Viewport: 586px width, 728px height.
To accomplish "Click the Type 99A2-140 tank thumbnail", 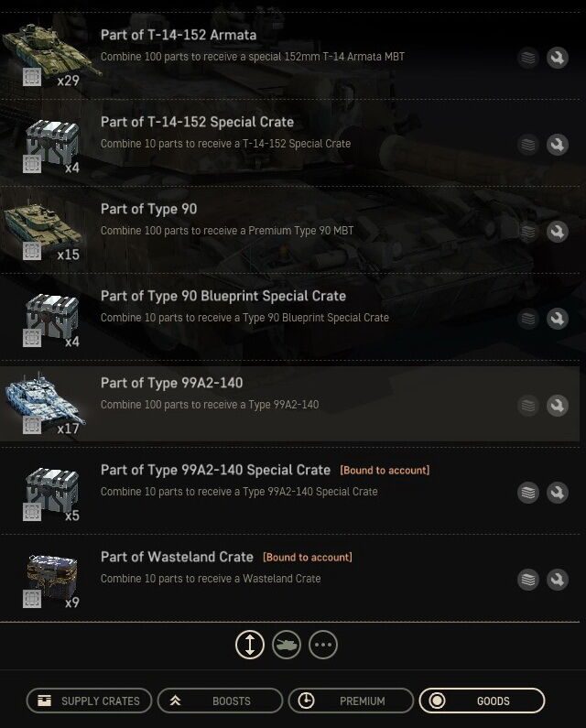I will (45, 400).
